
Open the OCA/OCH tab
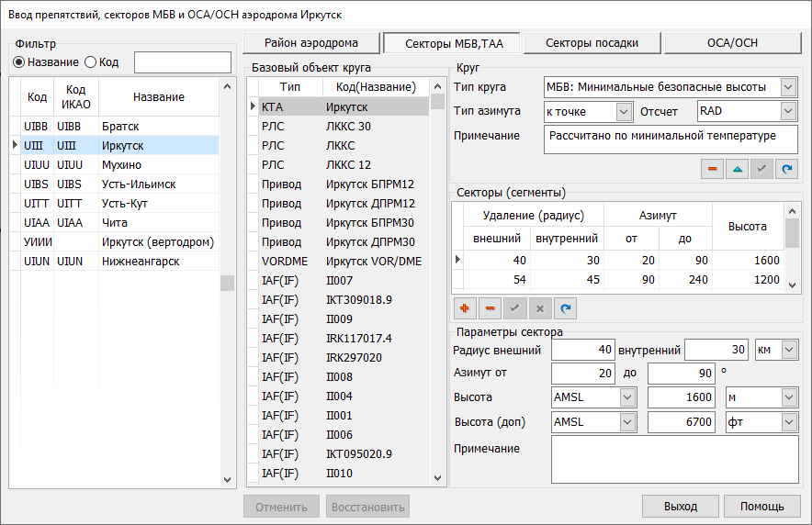click(x=732, y=43)
